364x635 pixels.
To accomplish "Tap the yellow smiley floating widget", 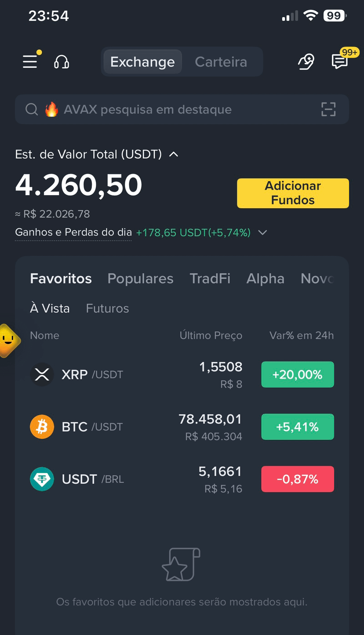I will (x=8, y=341).
